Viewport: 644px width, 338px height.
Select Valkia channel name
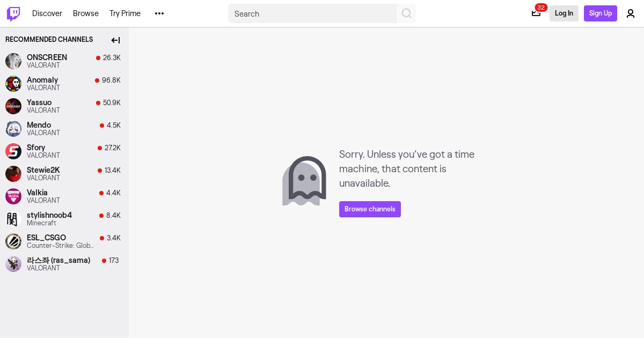point(37,193)
